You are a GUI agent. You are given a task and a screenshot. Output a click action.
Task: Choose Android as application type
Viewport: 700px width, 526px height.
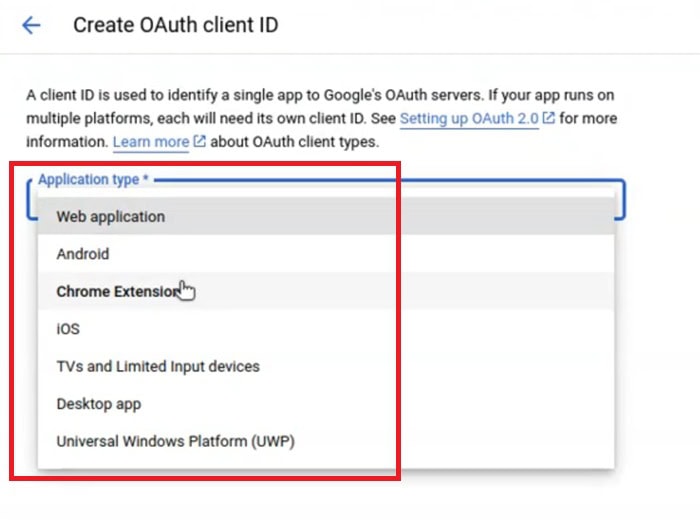pos(326,254)
